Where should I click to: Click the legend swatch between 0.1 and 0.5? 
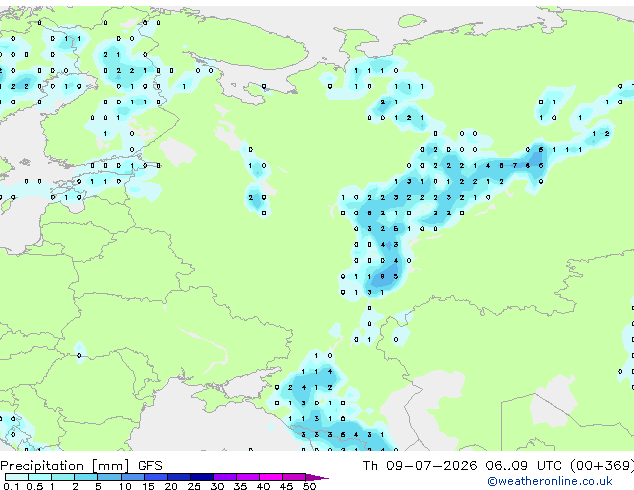point(17,477)
